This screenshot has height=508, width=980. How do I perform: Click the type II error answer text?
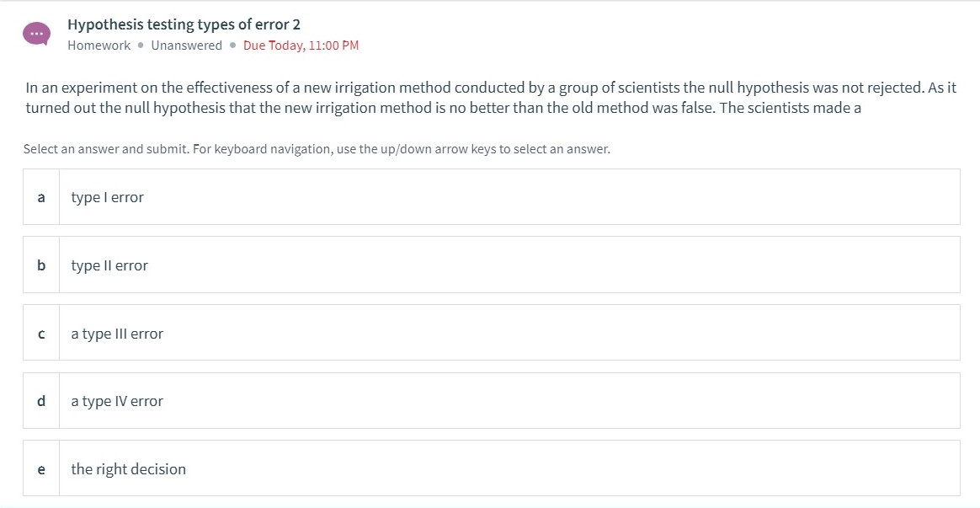[x=109, y=265]
